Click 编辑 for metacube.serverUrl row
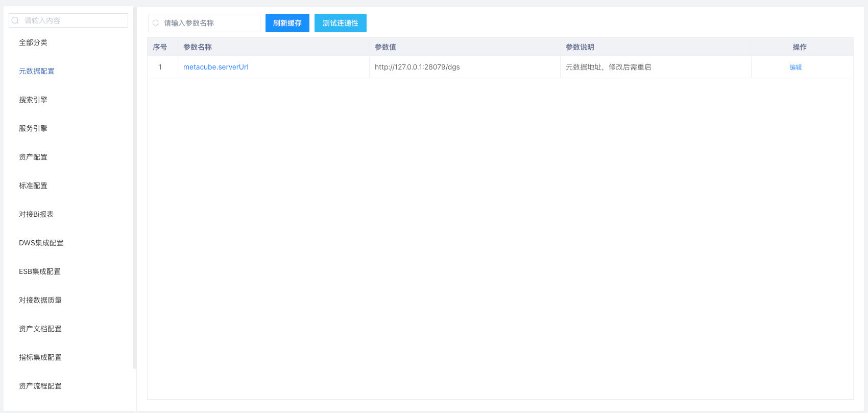 [795, 67]
